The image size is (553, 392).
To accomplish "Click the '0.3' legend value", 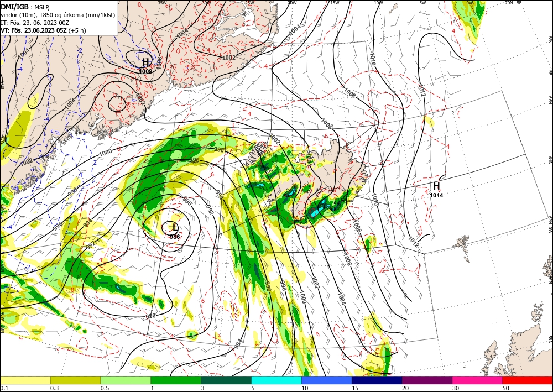I will point(54,388).
